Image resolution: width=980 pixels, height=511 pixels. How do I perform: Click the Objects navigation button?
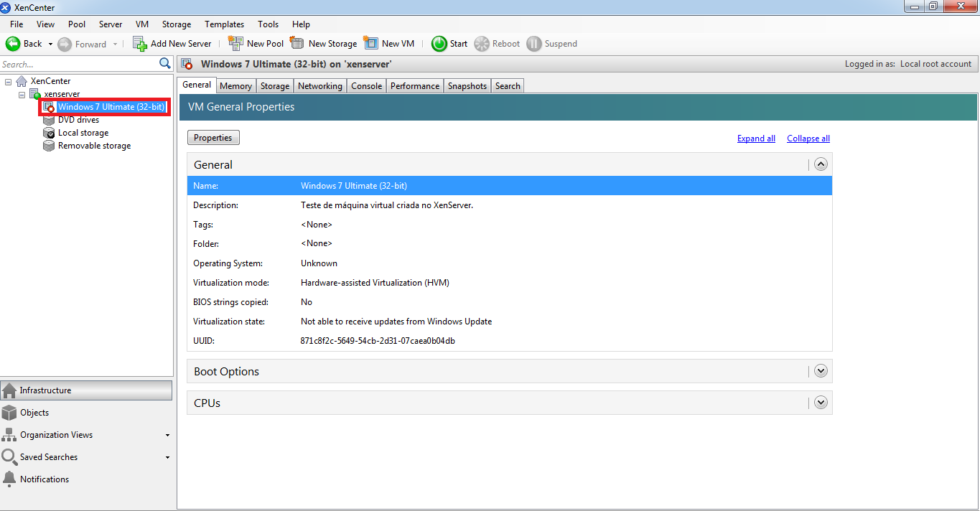click(x=87, y=413)
